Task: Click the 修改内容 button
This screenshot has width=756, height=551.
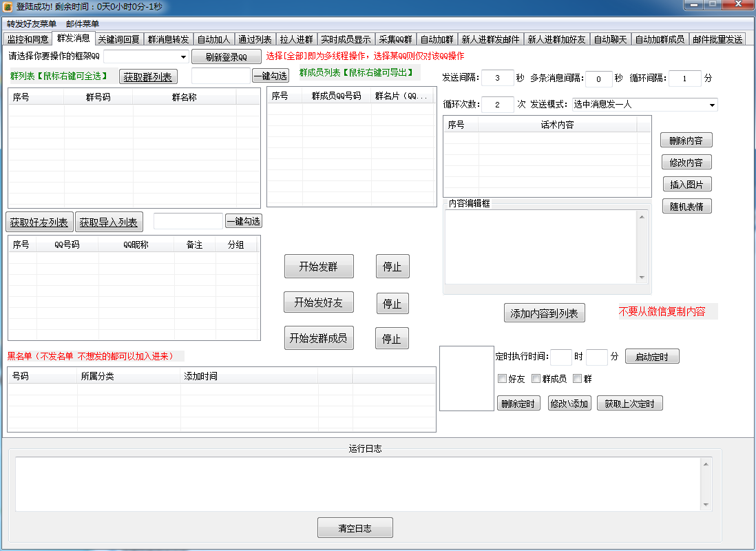Action: pos(686,162)
